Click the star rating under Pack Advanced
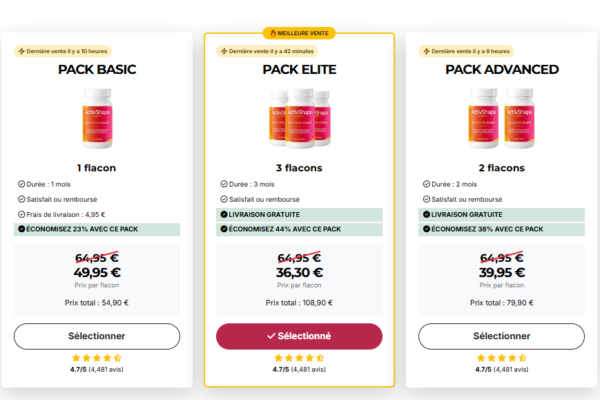The height and width of the screenshot is (400, 600). (501, 357)
